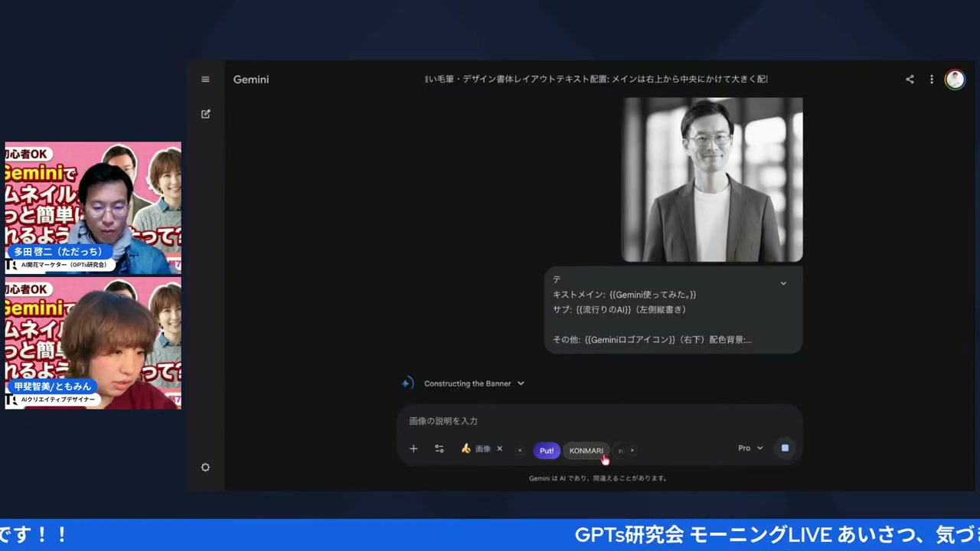Click the Gemini logo in the header

point(250,79)
